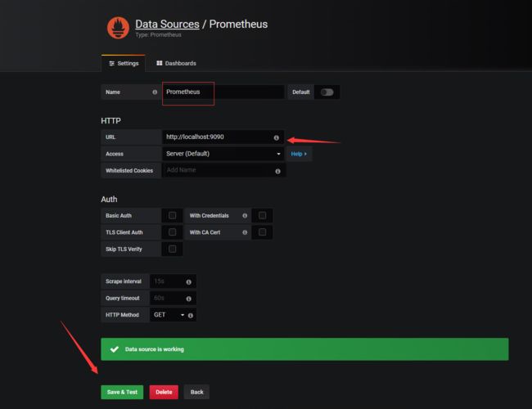Click the Auth section heading
Viewport: 532px width, 409px height.
tap(109, 200)
